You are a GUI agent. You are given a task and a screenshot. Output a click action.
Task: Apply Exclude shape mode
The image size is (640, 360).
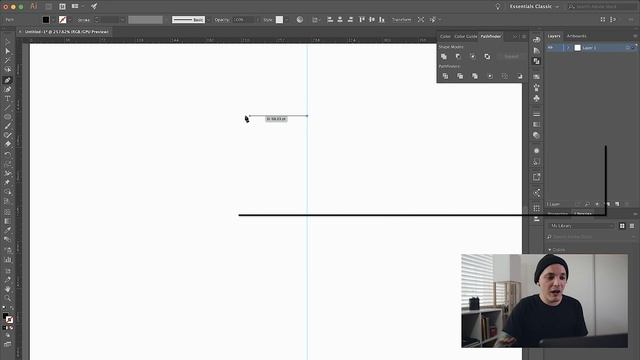487,56
